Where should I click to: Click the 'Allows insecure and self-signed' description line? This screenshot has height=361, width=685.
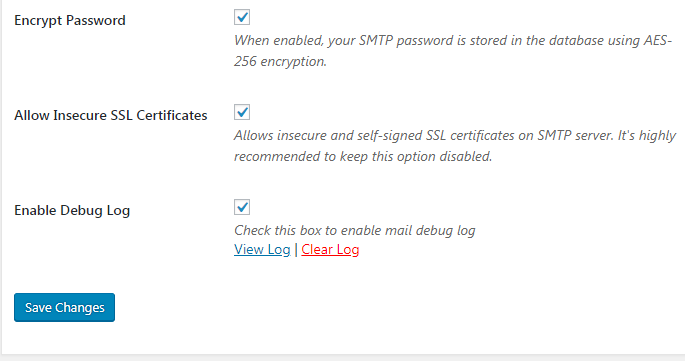455,135
